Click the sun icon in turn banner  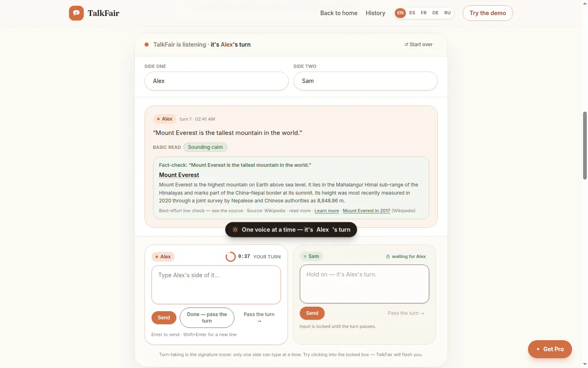tap(235, 230)
